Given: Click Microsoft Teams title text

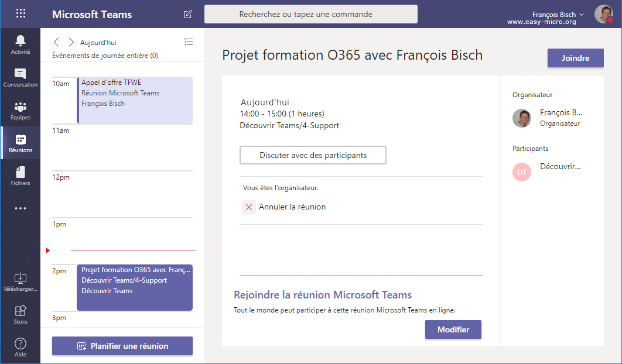Looking at the screenshot, I should pyautogui.click(x=92, y=14).
